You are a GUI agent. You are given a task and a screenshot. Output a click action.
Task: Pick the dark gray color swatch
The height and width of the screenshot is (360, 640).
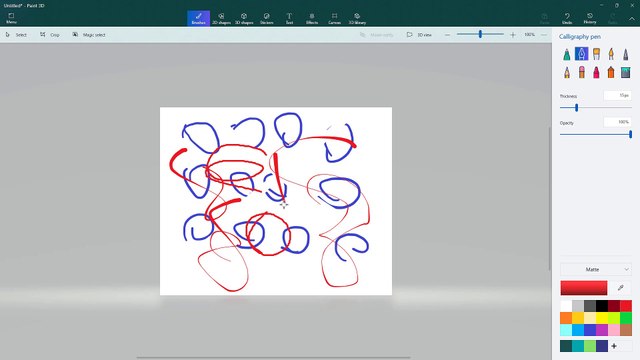[x=590, y=306]
